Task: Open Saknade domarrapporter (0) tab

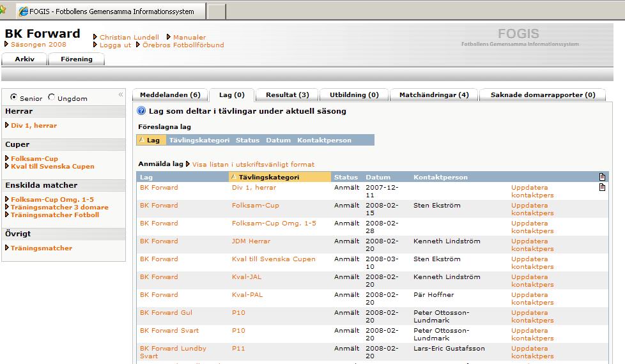Action: pos(543,95)
